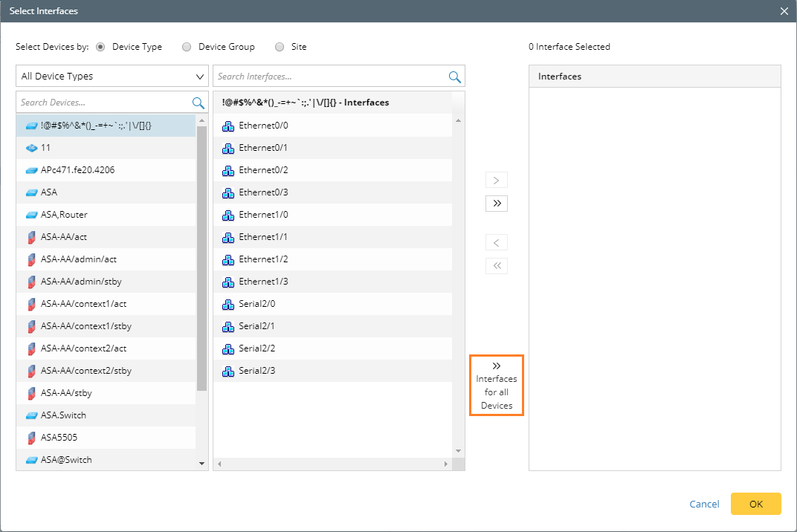Click the firewall icon beside ASA5505
Viewport: 797px width, 532px height.
coord(31,438)
